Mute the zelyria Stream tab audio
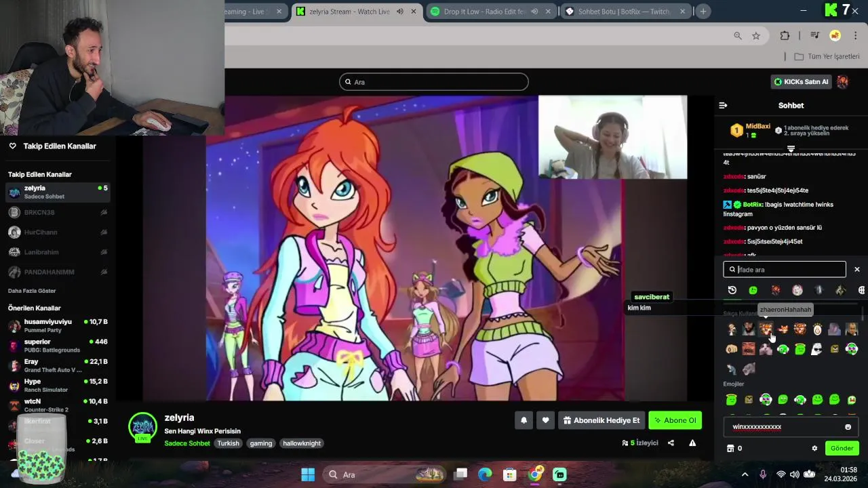The image size is (868, 488). 400,12
